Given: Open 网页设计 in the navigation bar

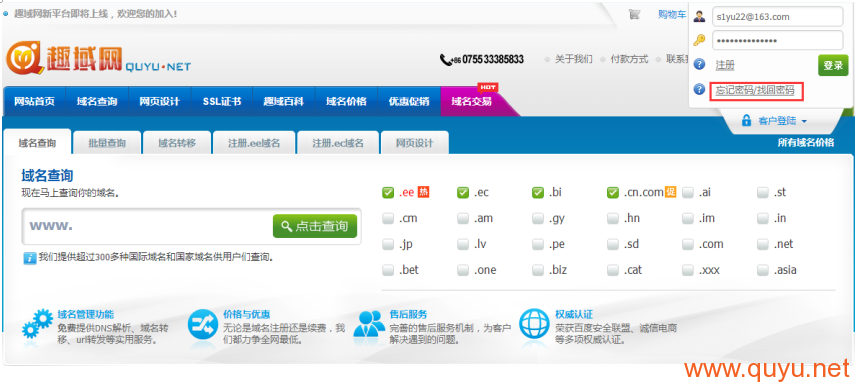Looking at the screenshot, I should coord(160,101).
